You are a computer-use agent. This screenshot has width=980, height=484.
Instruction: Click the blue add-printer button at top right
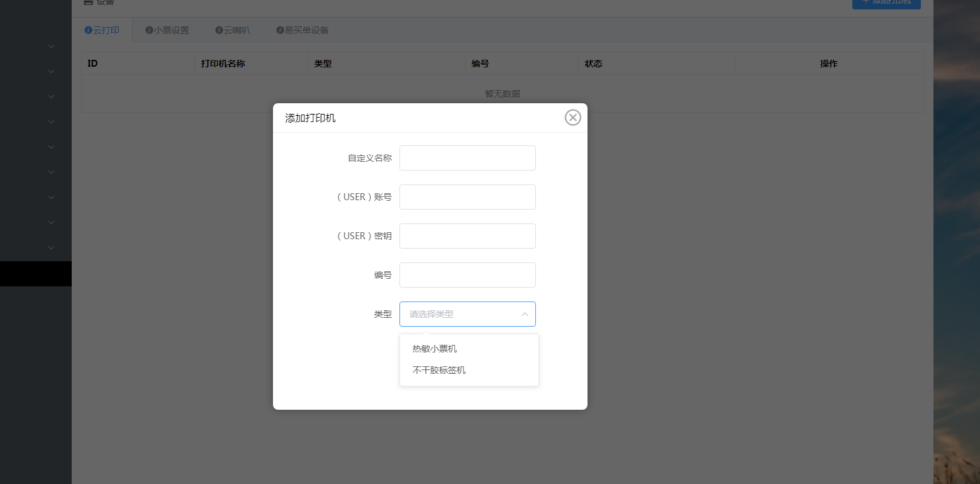tap(886, 3)
